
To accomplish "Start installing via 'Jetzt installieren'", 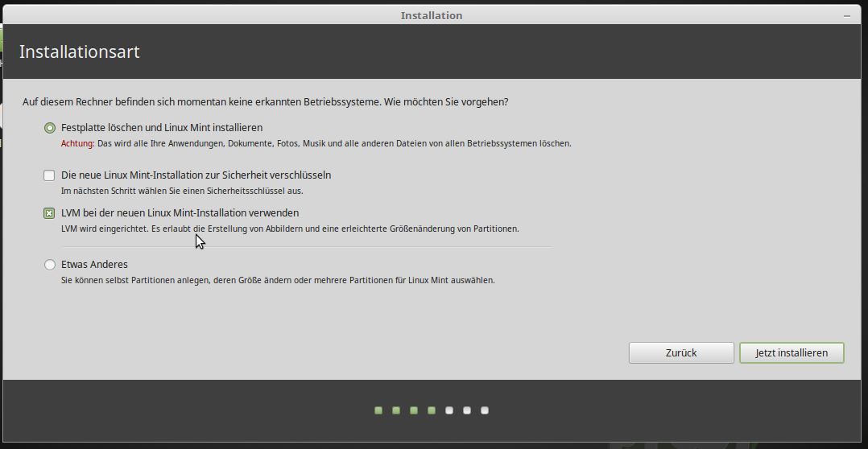I will click(792, 352).
